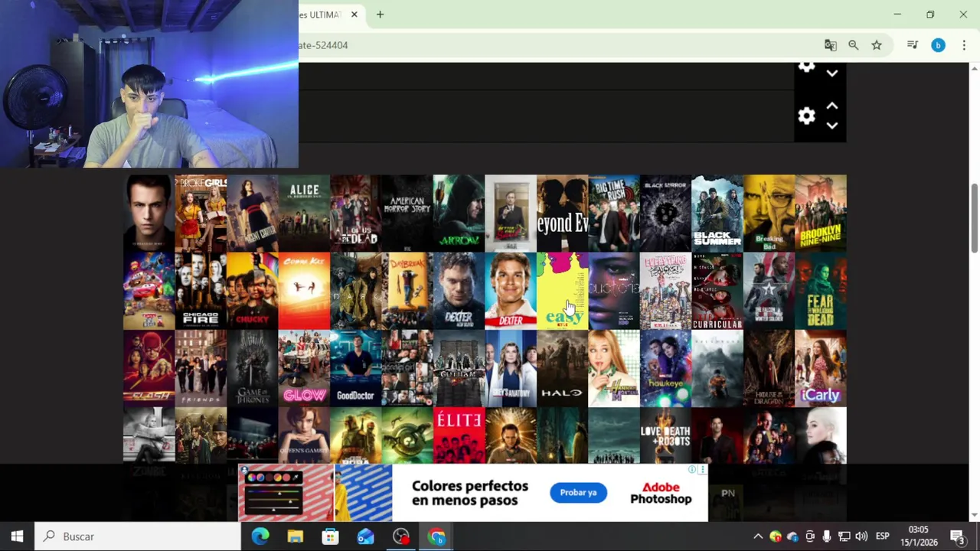Show hidden system tray icons

(758, 536)
